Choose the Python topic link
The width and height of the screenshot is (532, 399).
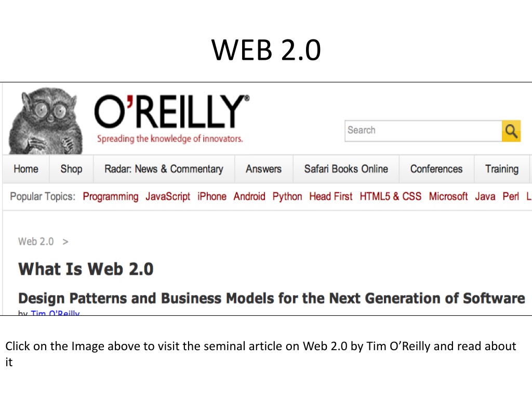287,197
